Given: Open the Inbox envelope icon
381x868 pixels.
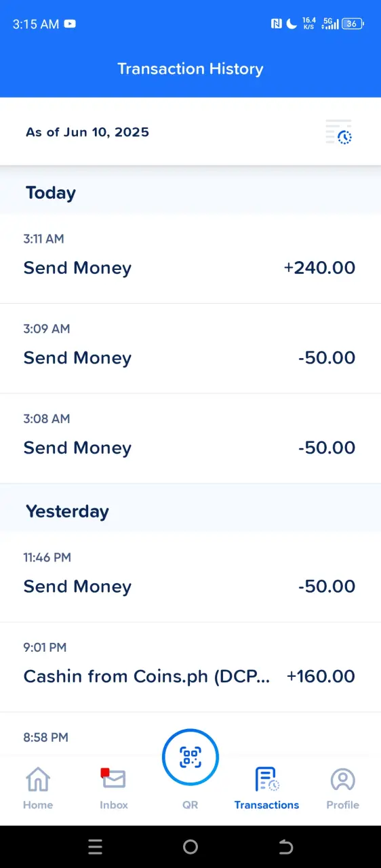Looking at the screenshot, I should coord(113,779).
